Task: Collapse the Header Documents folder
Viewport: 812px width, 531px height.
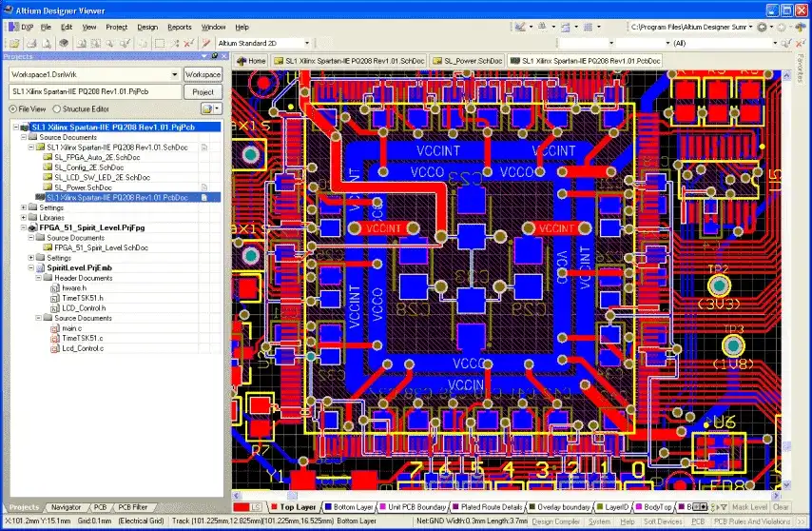Action: pyautogui.click(x=38, y=278)
